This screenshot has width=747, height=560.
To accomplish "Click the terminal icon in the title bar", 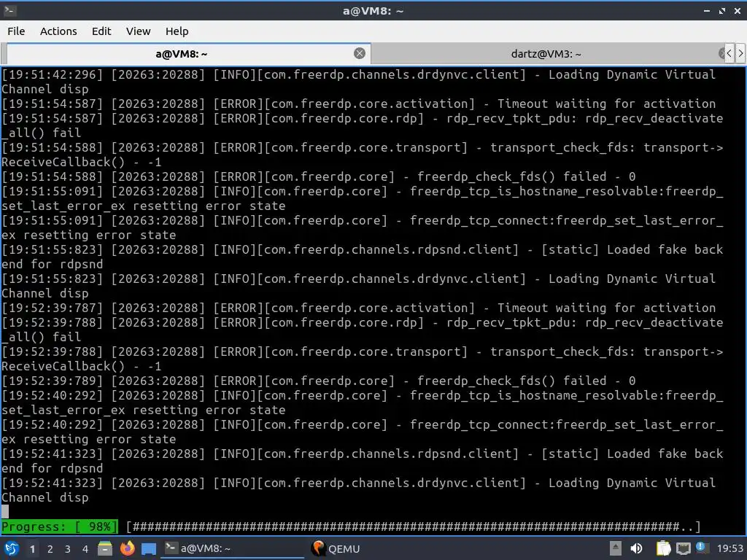I will pos(10,10).
